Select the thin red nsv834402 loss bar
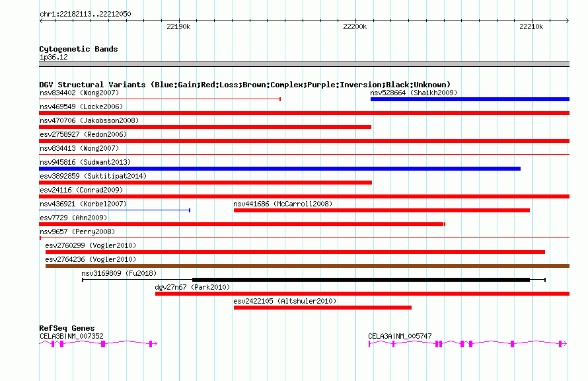Viewport: 588px width, 381px height. (x=160, y=99)
